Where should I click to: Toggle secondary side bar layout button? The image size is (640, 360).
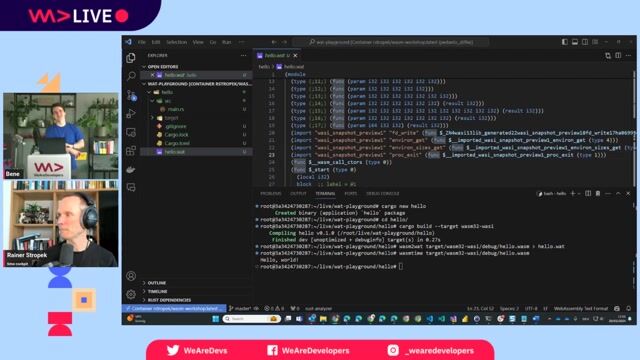(x=585, y=42)
